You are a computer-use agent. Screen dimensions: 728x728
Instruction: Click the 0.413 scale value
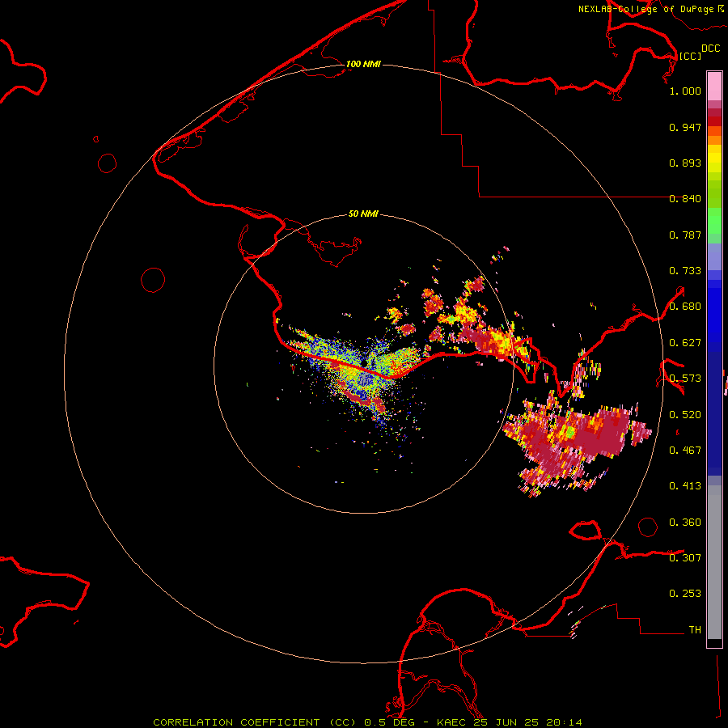(685, 486)
